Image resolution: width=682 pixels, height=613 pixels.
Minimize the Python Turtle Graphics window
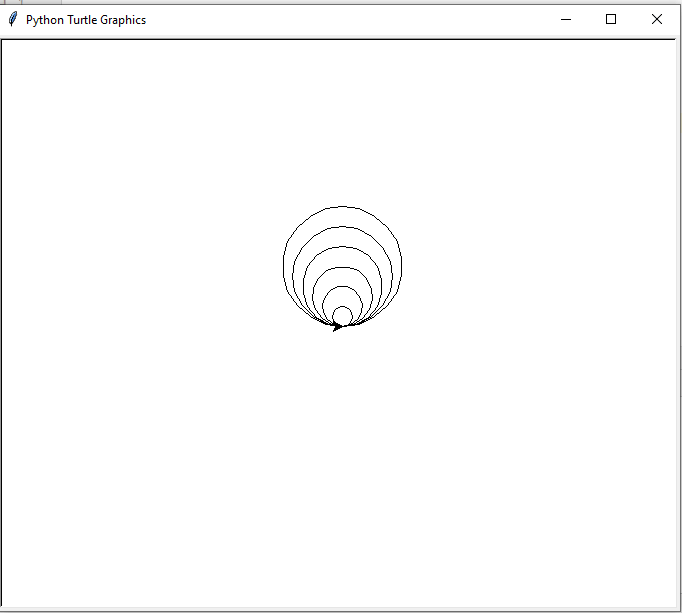[565, 20]
